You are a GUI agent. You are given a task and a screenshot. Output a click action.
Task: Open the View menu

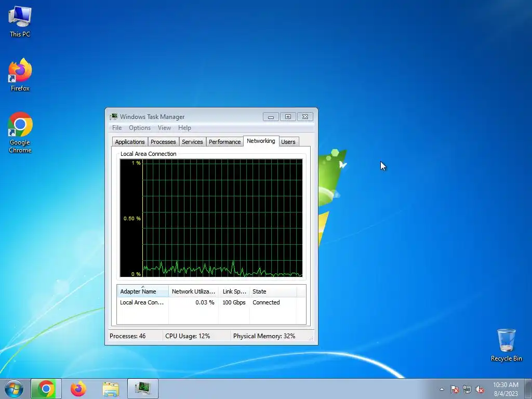pos(164,128)
